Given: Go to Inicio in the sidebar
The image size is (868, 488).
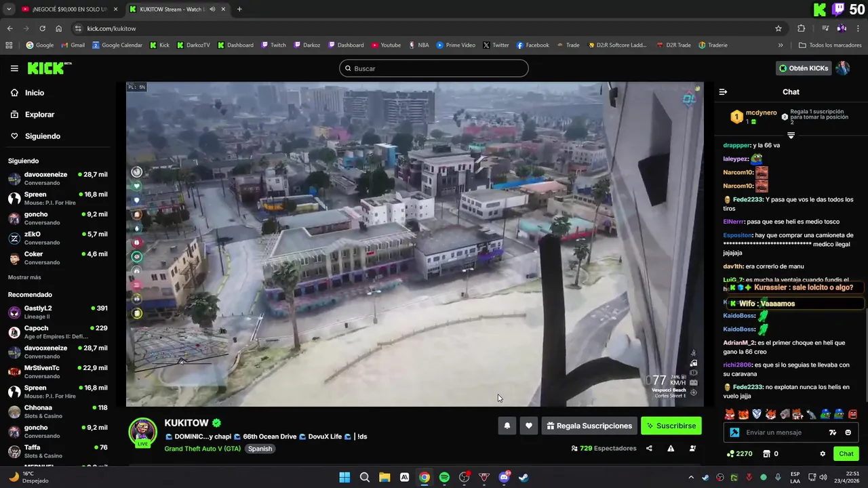Looking at the screenshot, I should tap(34, 93).
